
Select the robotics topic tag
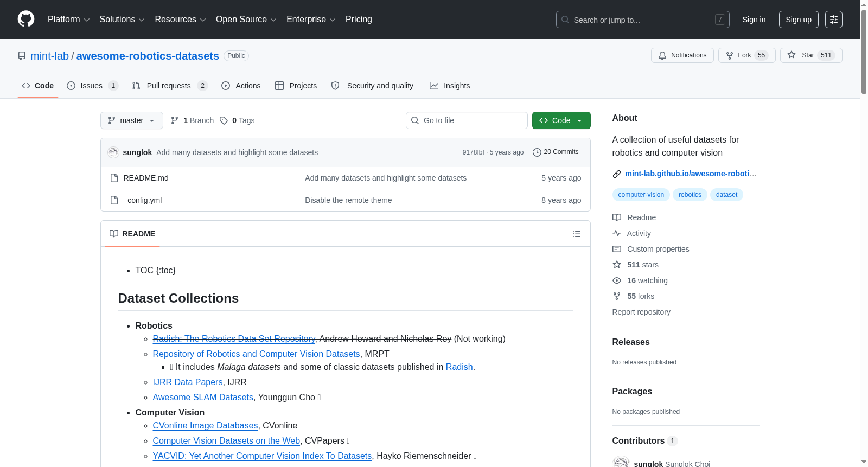(x=690, y=195)
